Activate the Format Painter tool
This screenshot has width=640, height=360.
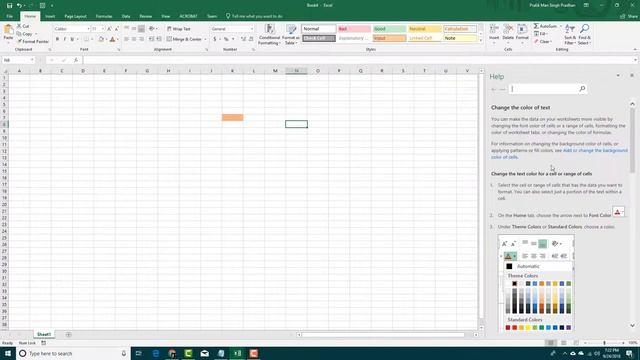(x=33, y=41)
